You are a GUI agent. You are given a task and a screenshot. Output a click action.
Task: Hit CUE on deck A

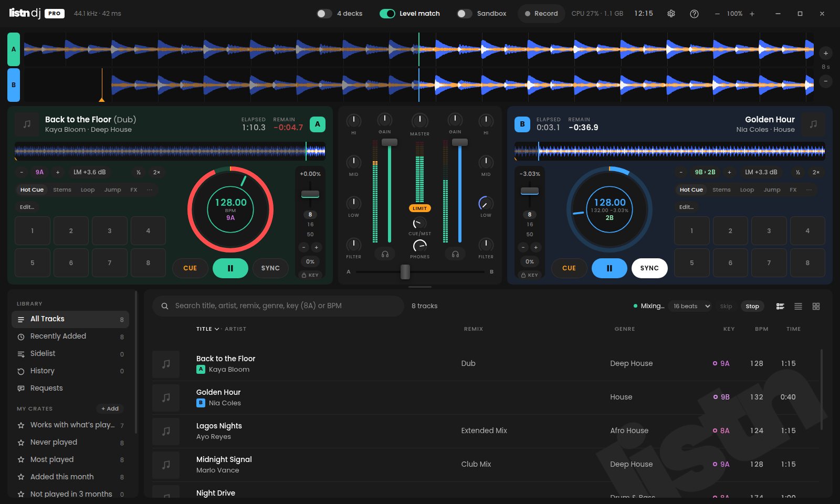click(x=190, y=268)
